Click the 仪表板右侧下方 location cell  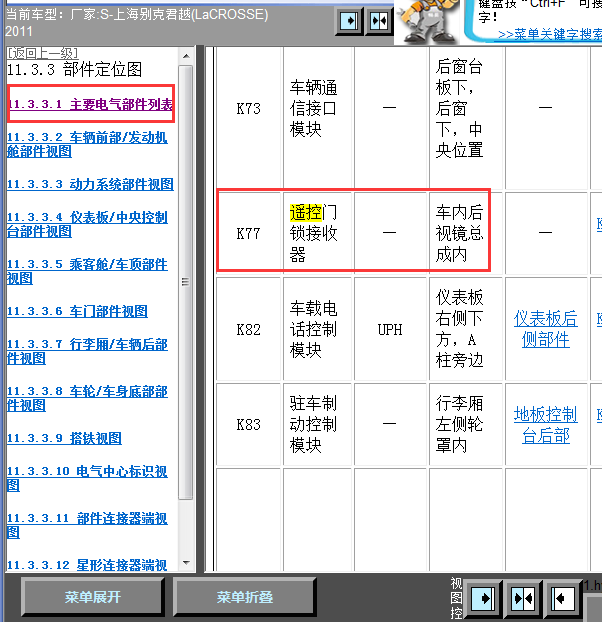click(466, 329)
